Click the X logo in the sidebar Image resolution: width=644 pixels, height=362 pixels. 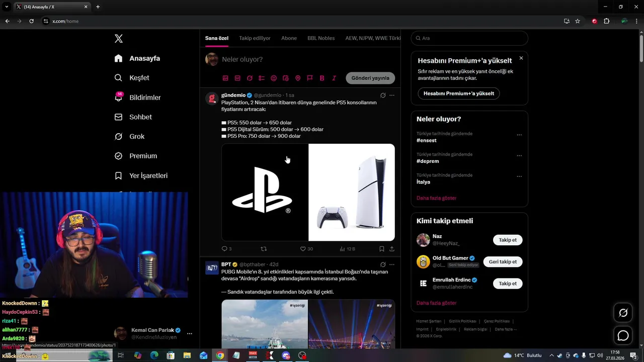(119, 39)
